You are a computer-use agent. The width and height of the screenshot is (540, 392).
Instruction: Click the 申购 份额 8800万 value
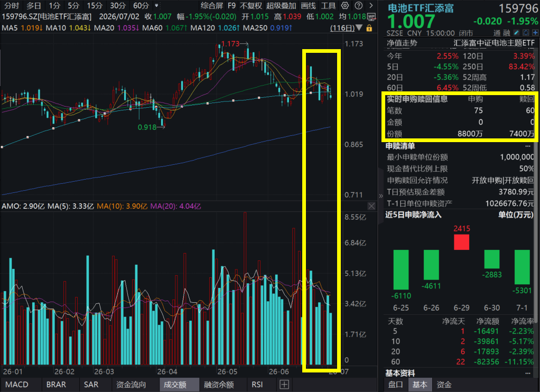[470, 134]
